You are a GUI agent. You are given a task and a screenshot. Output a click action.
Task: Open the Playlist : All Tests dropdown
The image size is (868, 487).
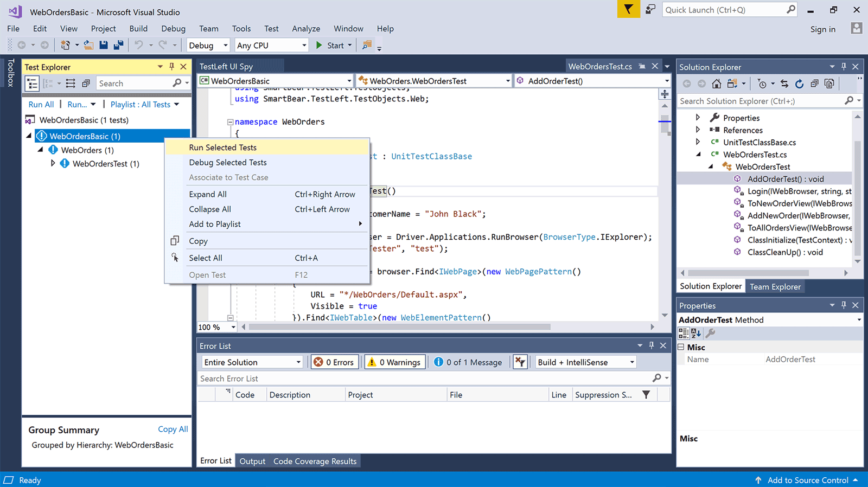(x=145, y=105)
